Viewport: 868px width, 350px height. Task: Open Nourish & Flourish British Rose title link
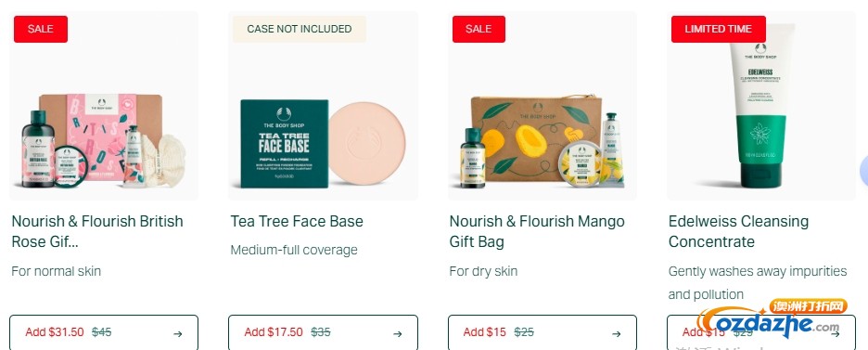97,231
